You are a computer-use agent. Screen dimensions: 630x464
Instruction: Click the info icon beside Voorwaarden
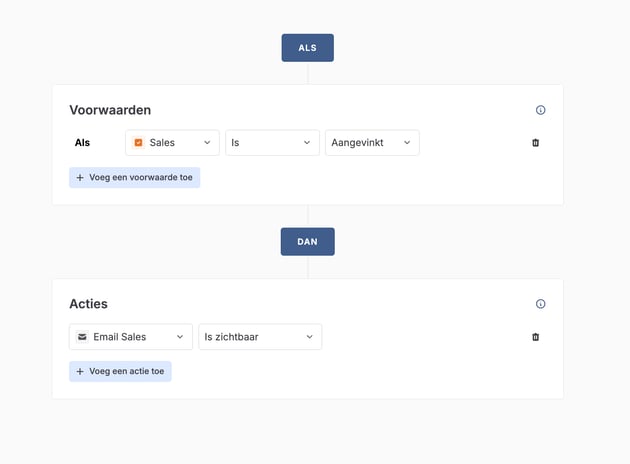click(x=541, y=110)
